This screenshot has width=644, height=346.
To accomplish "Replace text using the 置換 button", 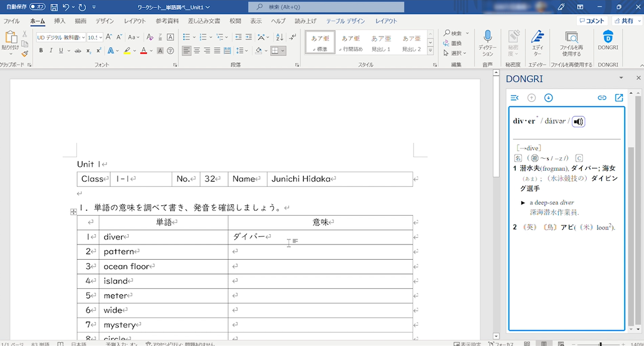I will coord(453,43).
